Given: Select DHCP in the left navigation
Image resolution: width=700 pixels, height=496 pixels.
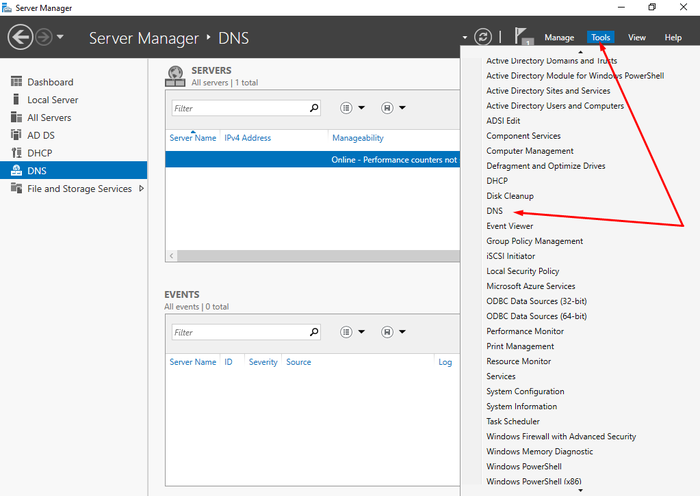Looking at the screenshot, I should pos(39,153).
